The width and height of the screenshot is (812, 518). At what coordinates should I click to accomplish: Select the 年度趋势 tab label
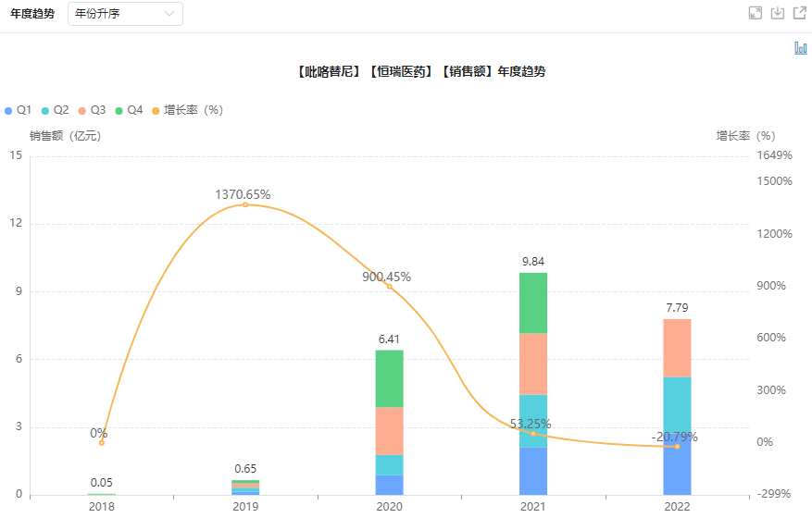(32, 14)
